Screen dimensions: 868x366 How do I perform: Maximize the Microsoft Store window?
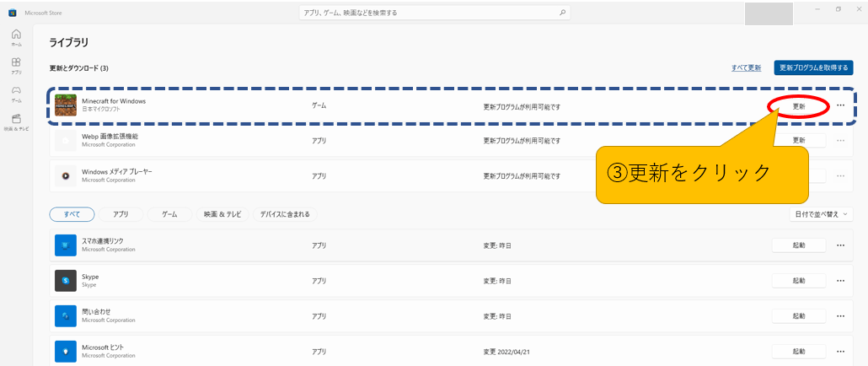click(x=839, y=9)
